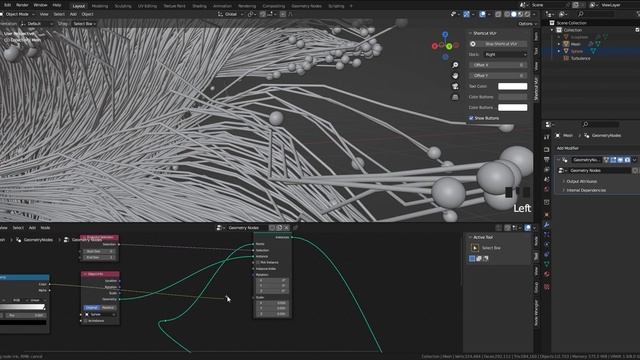Click Offset X value field
This screenshot has height=360, width=640.
[x=498, y=65]
